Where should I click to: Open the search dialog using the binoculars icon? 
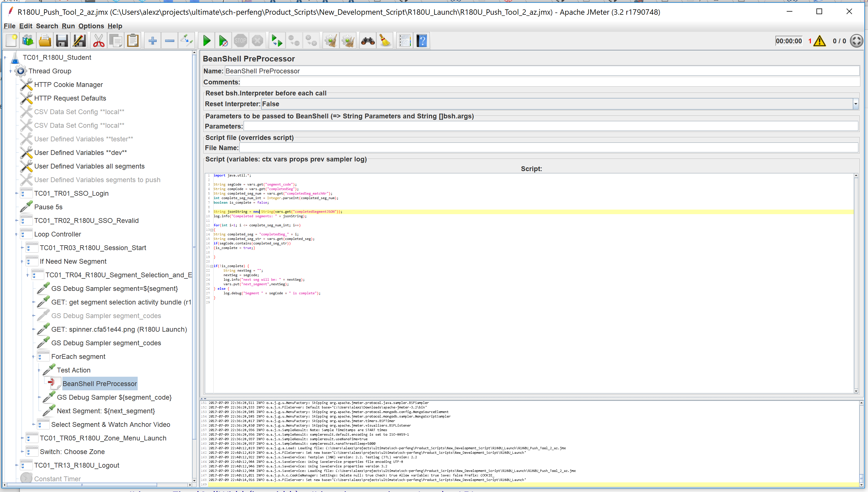pyautogui.click(x=368, y=40)
